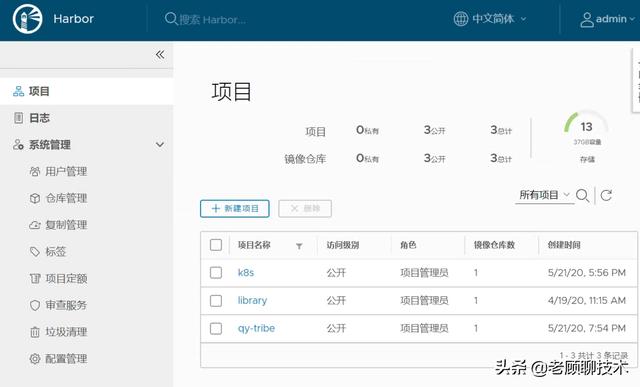Viewport: 640px width, 387px height.
Task: Open the library project link
Action: coord(252,300)
